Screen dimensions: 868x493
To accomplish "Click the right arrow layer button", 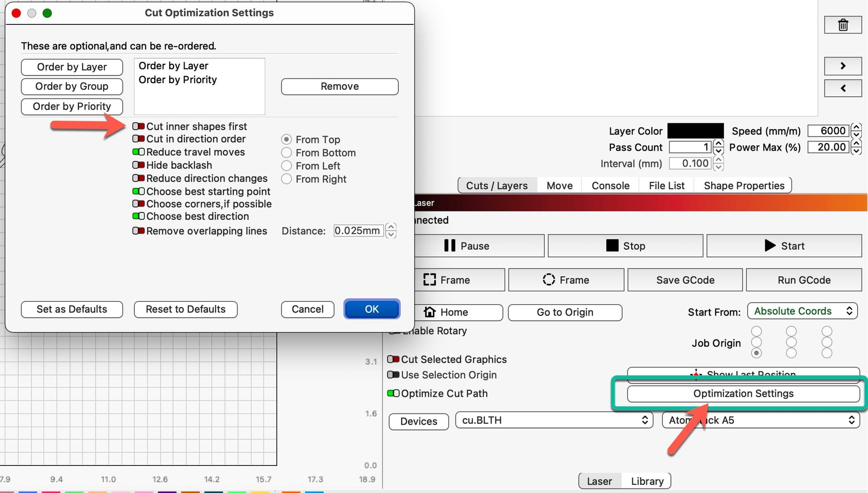I will (x=843, y=66).
